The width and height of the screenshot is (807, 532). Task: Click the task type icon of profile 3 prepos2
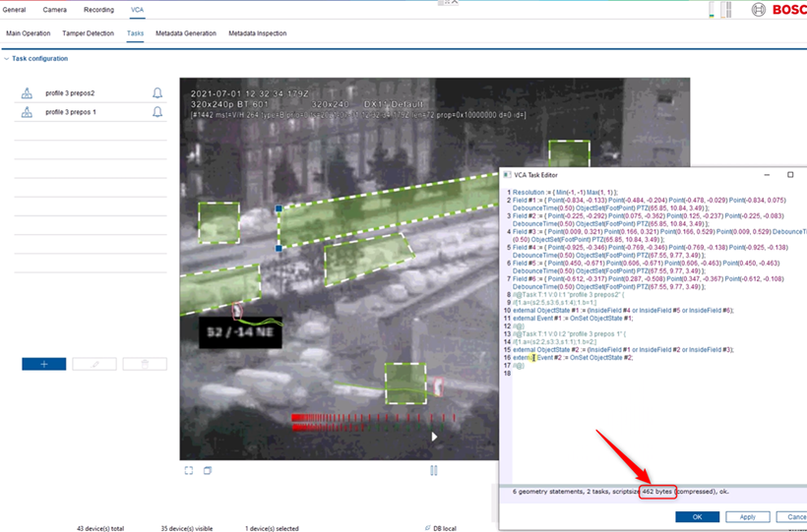tap(27, 93)
